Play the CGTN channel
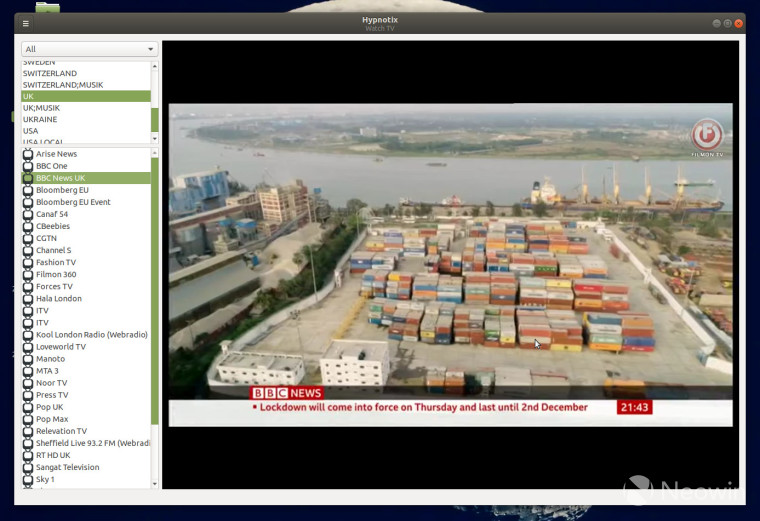Image resolution: width=760 pixels, height=521 pixels. pos(86,238)
